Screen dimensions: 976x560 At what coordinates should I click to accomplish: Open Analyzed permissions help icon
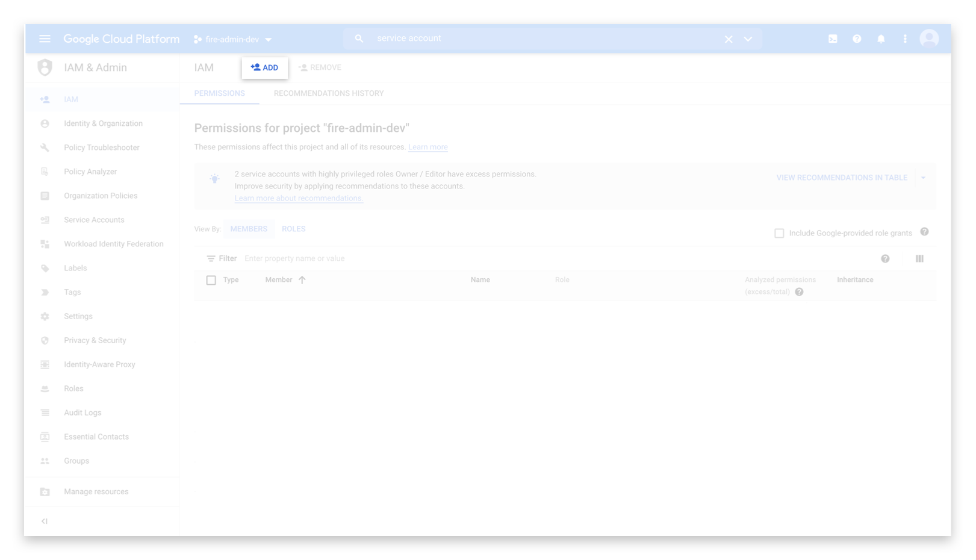click(x=799, y=292)
